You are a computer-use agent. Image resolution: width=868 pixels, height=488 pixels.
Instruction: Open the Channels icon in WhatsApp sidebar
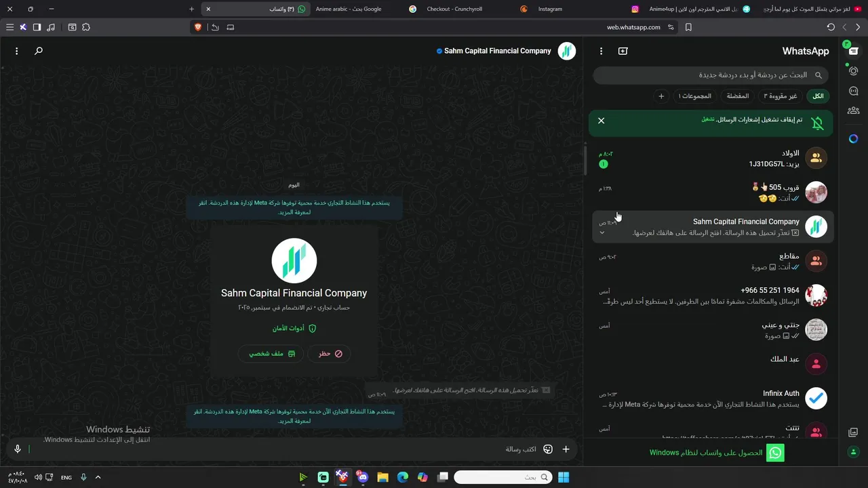853,91
